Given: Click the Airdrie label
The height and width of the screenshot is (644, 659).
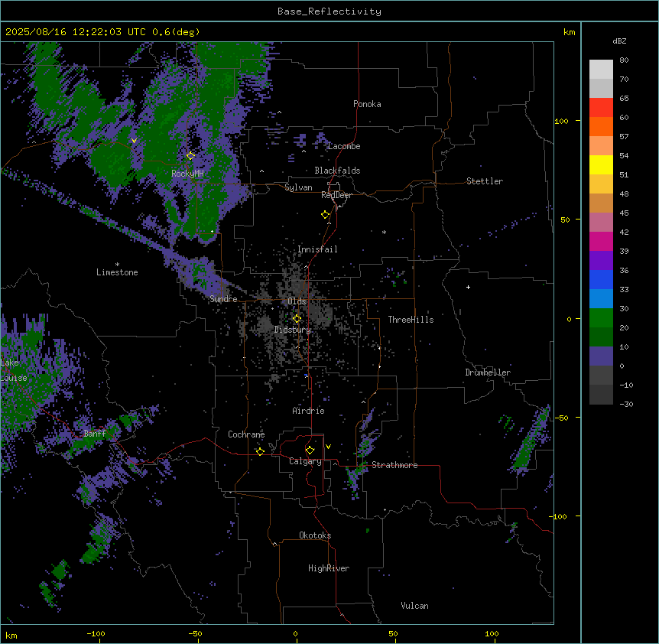Looking at the screenshot, I should 309,411.
